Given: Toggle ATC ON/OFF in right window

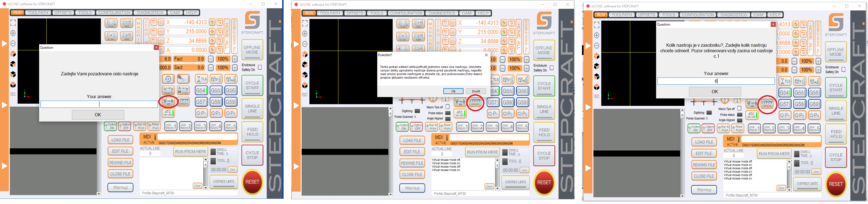Looking at the screenshot, I should [752, 116].
